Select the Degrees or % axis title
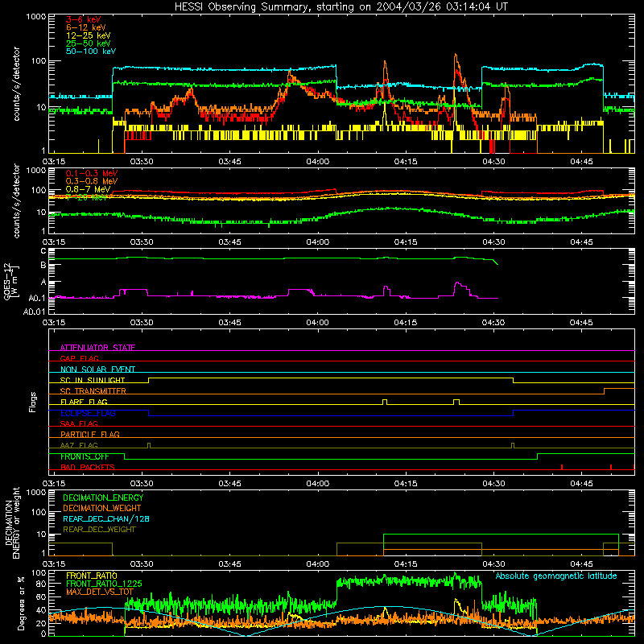Viewport: 644px width, 644px height. click(x=21, y=603)
